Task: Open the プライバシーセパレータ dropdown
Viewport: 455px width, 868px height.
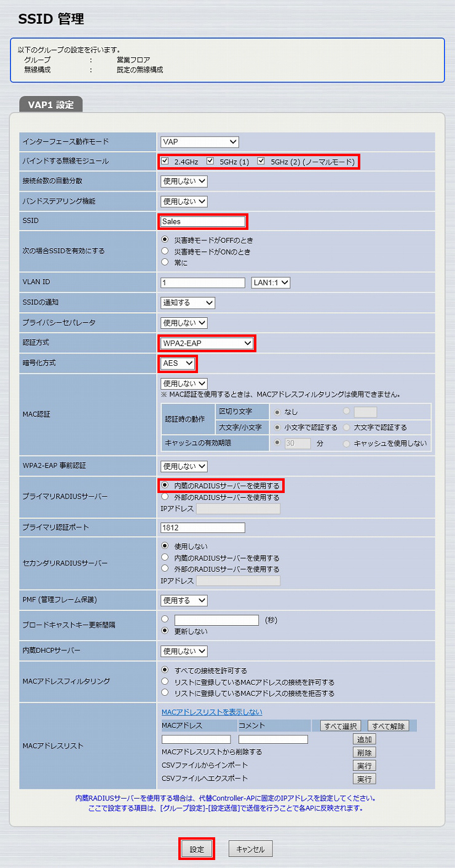Action: point(184,323)
